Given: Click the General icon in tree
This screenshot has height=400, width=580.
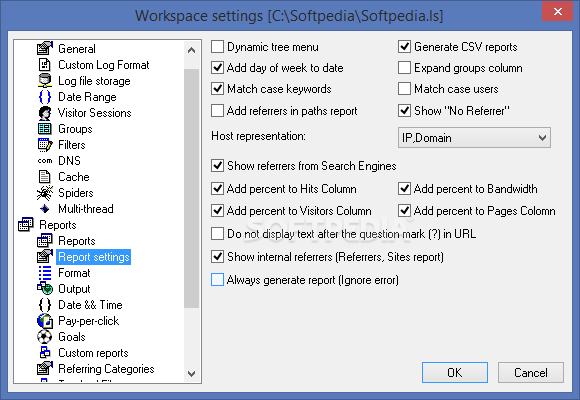Looking at the screenshot, I should pyautogui.click(x=45, y=48).
